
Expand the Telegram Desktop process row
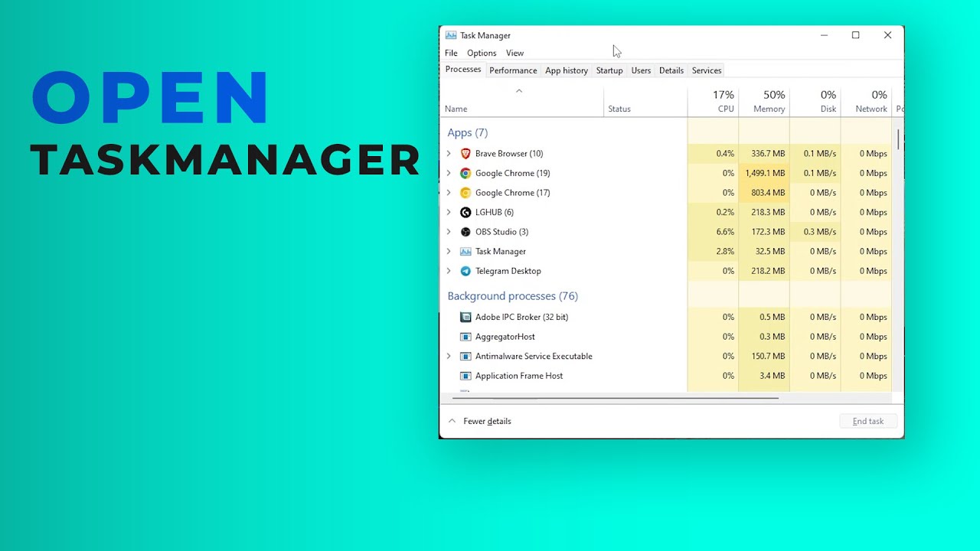(449, 271)
